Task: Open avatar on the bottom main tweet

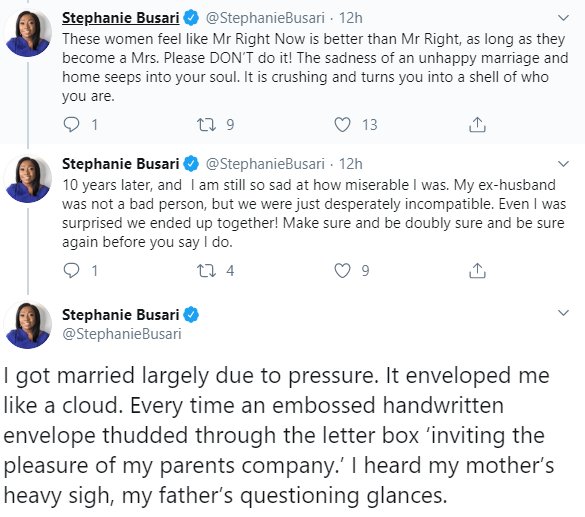Action: click(x=28, y=325)
